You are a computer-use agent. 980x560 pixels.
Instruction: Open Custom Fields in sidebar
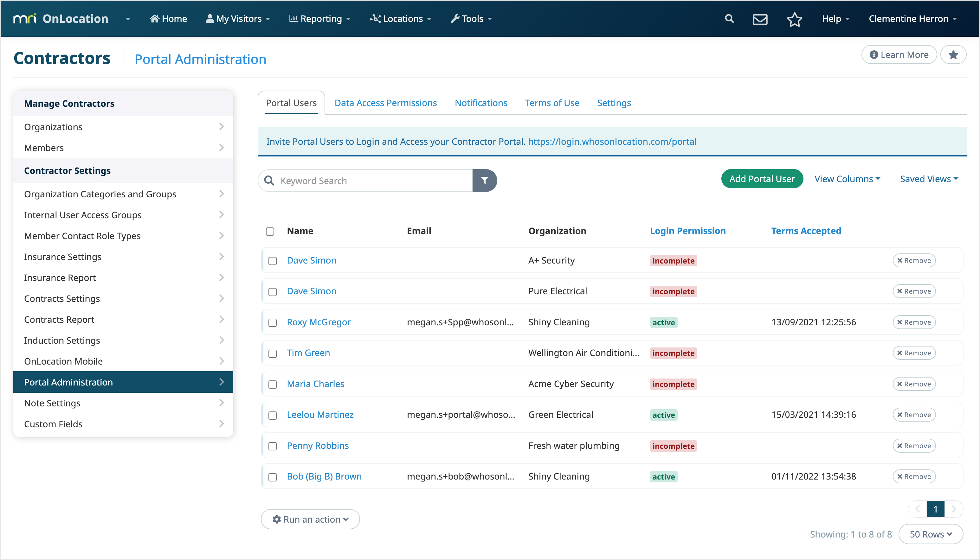point(123,424)
